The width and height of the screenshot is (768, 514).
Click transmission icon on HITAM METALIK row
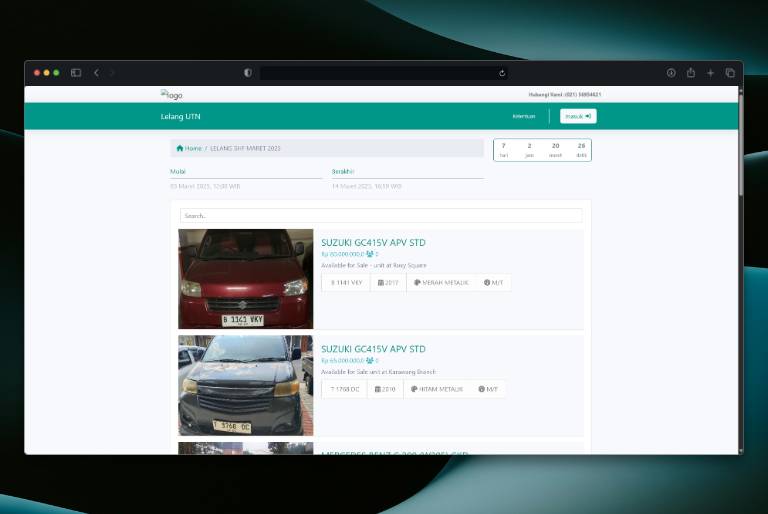pos(481,389)
